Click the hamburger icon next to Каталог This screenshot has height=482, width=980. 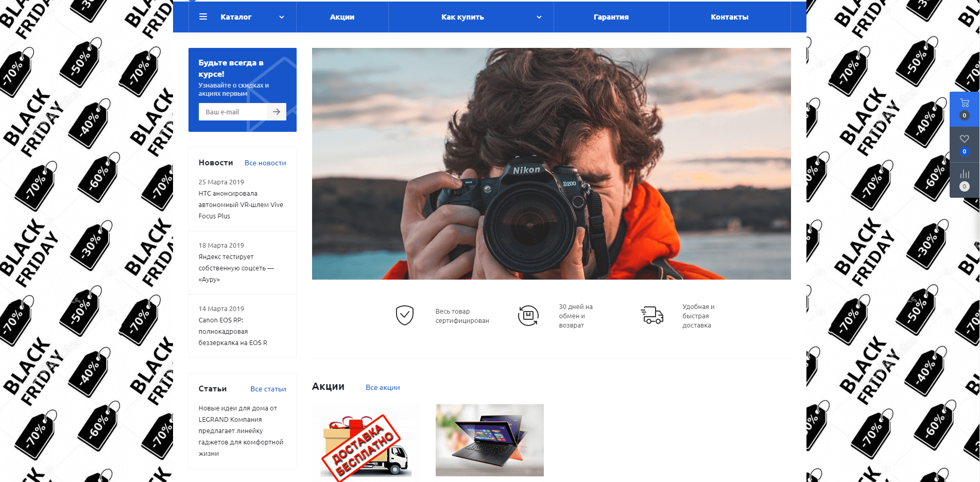coord(203,17)
